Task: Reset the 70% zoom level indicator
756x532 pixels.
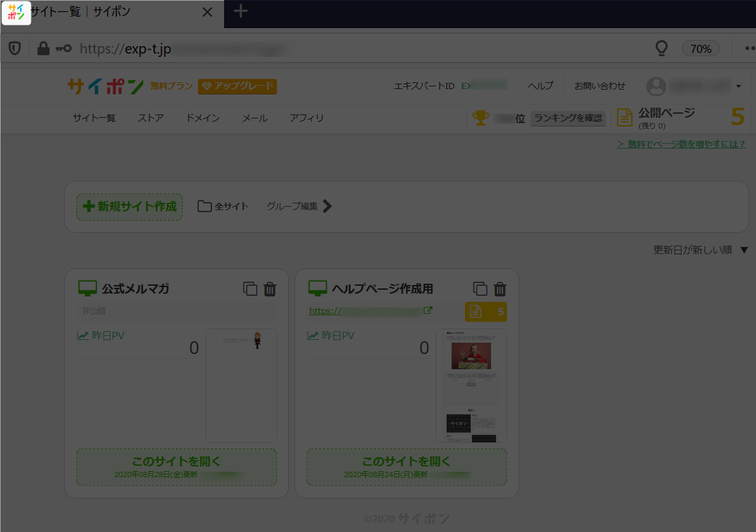Action: pyautogui.click(x=700, y=49)
